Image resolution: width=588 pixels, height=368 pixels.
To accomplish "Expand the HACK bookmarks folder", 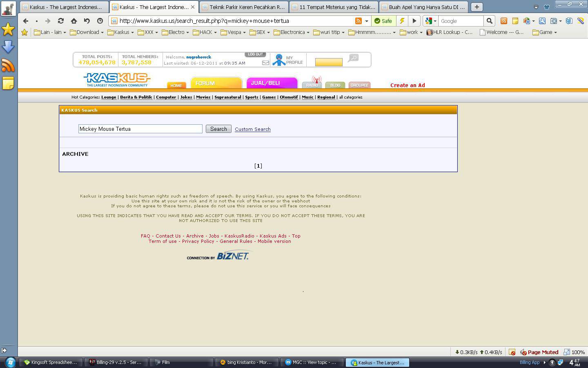I will 205,32.
